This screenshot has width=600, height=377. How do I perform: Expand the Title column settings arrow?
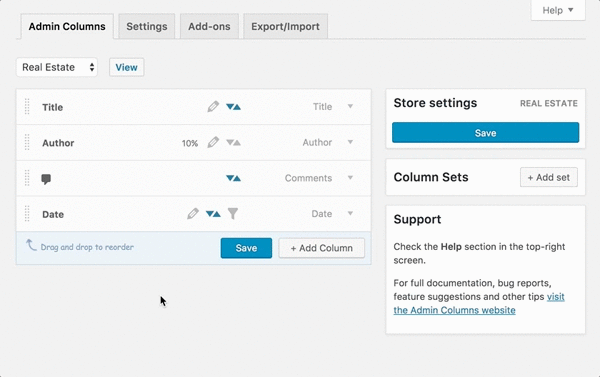point(350,106)
